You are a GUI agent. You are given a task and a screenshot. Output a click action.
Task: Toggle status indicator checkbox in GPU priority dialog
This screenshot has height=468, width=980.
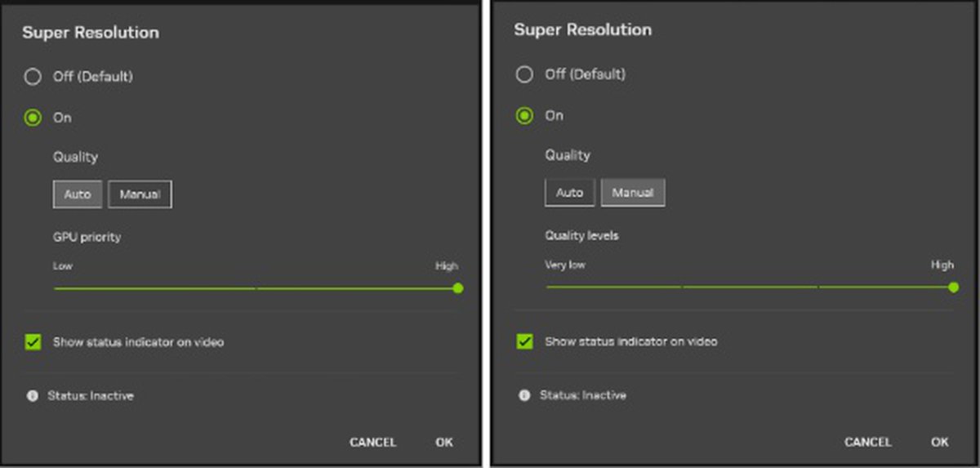(x=33, y=342)
